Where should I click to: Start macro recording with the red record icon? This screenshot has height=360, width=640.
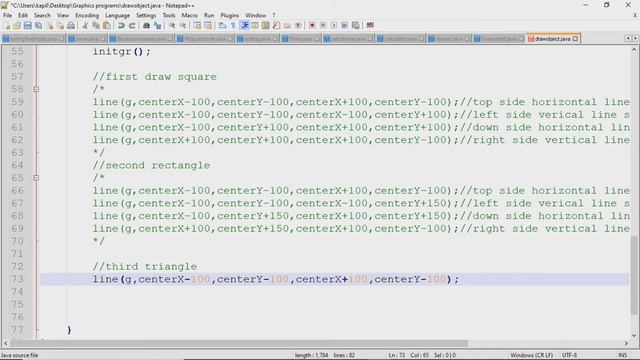pos(312,26)
